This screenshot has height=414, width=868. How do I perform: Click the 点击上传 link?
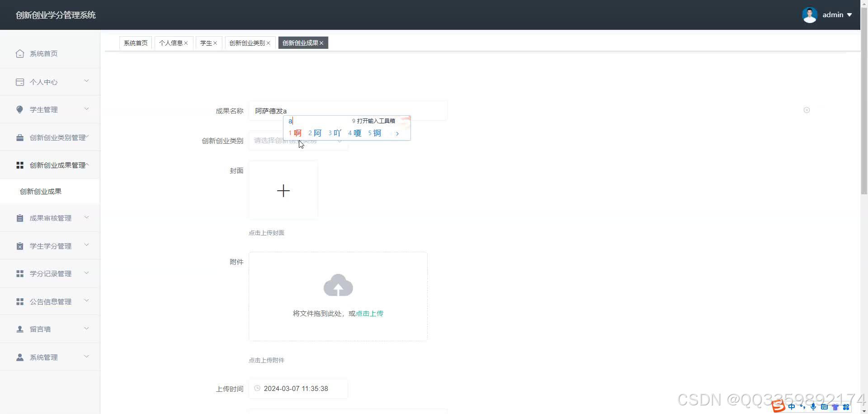pyautogui.click(x=369, y=313)
